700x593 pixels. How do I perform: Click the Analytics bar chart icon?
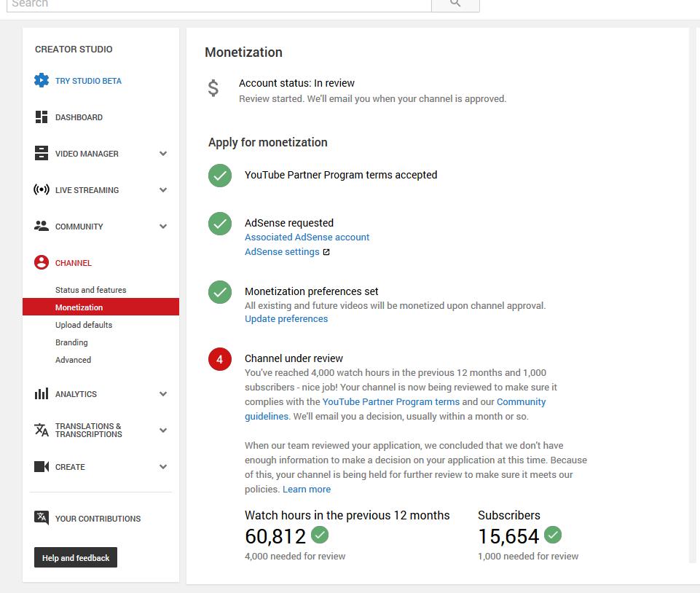42,394
